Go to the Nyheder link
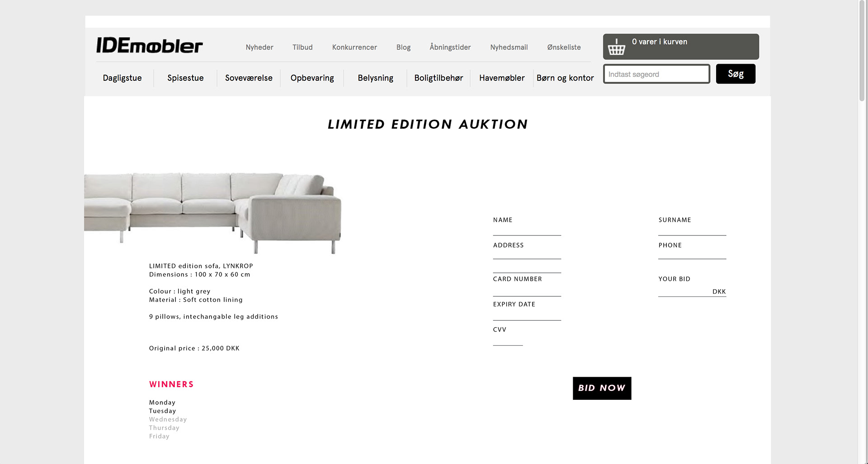The height and width of the screenshot is (464, 868). pyautogui.click(x=259, y=47)
